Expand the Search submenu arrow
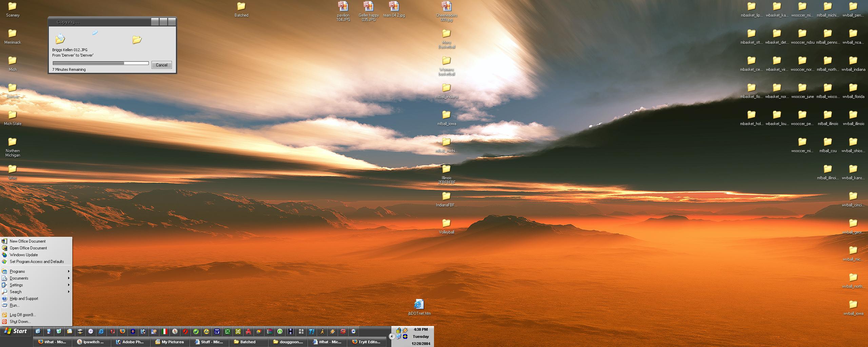Image resolution: width=868 pixels, height=347 pixels. pyautogui.click(x=68, y=292)
